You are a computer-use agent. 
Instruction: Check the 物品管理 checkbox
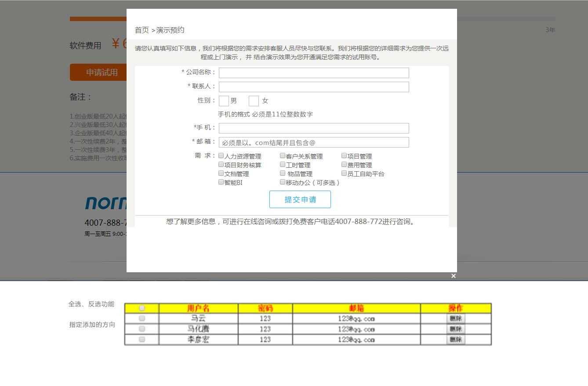283,173
